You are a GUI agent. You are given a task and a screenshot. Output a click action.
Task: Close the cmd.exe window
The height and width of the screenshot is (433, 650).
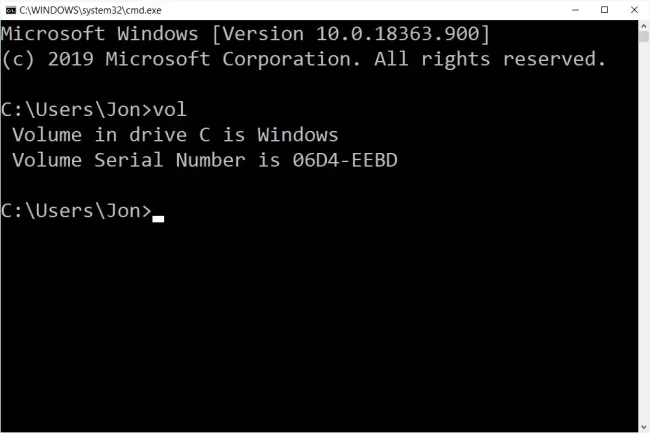click(635, 9)
